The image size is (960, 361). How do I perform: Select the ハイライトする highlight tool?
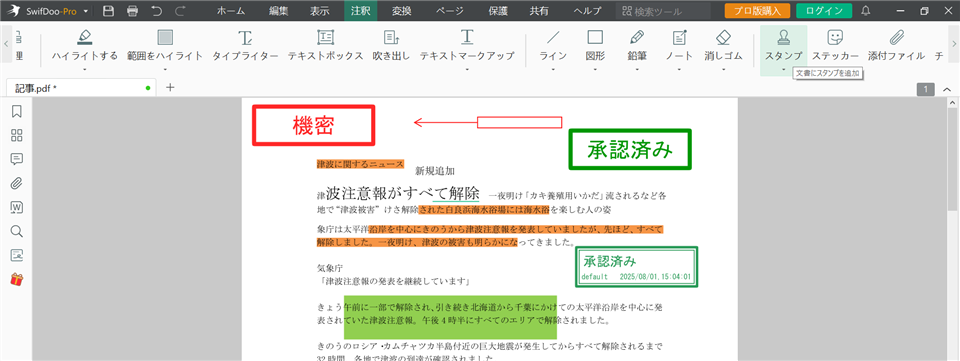pos(84,46)
